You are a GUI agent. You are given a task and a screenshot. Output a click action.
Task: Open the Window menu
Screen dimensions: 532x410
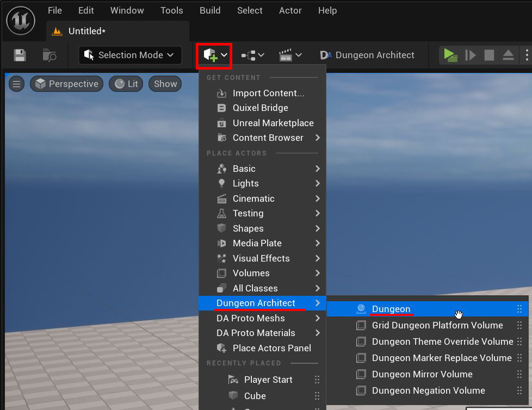click(127, 10)
